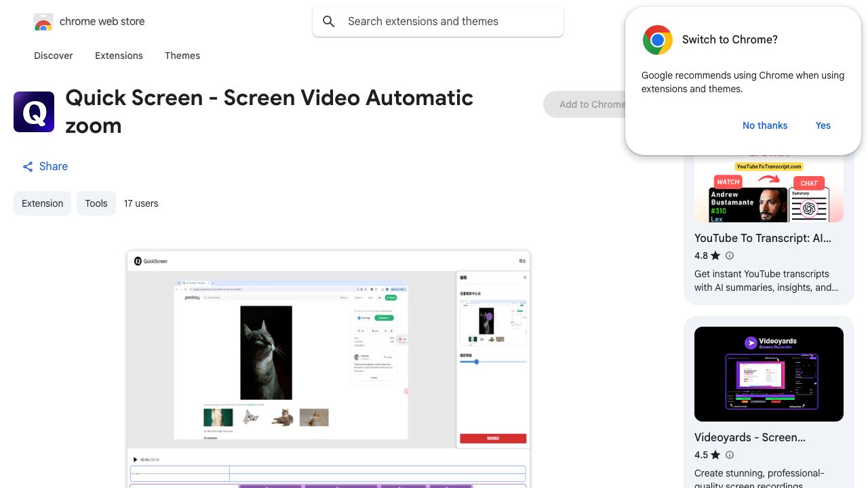Click the search magnifier icon

329,22
